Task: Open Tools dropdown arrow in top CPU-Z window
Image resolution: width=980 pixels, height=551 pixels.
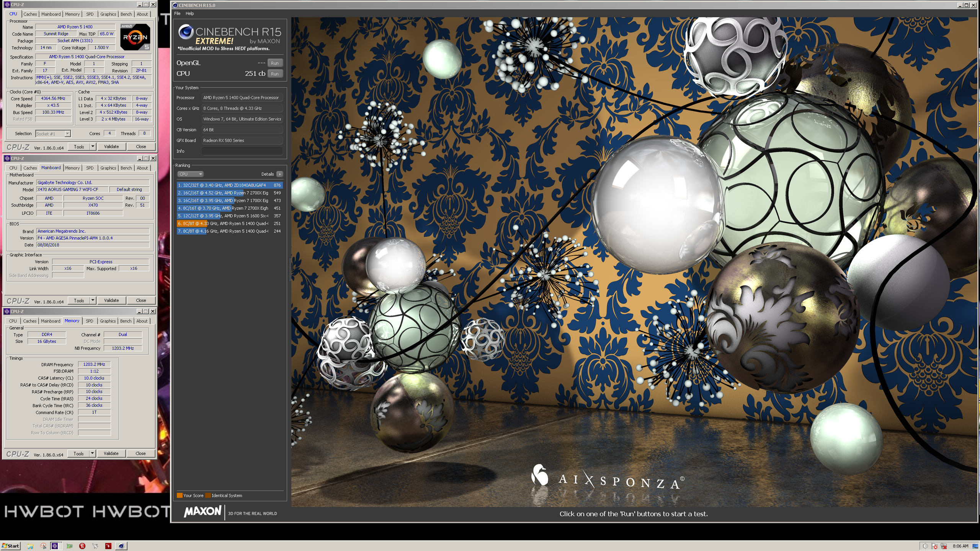Action: tap(93, 147)
